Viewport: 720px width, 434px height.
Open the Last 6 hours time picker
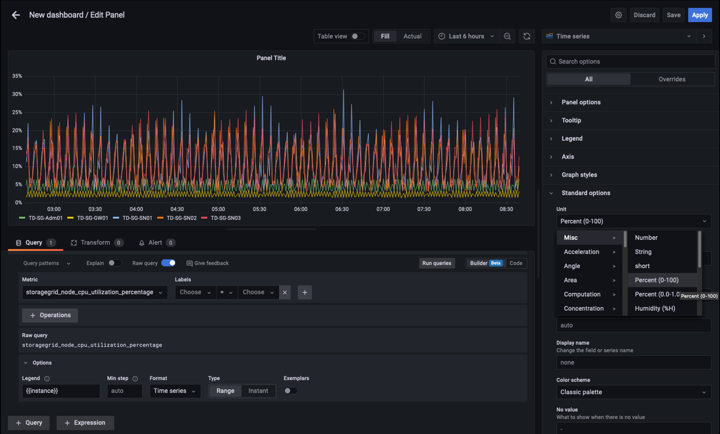[x=466, y=36]
